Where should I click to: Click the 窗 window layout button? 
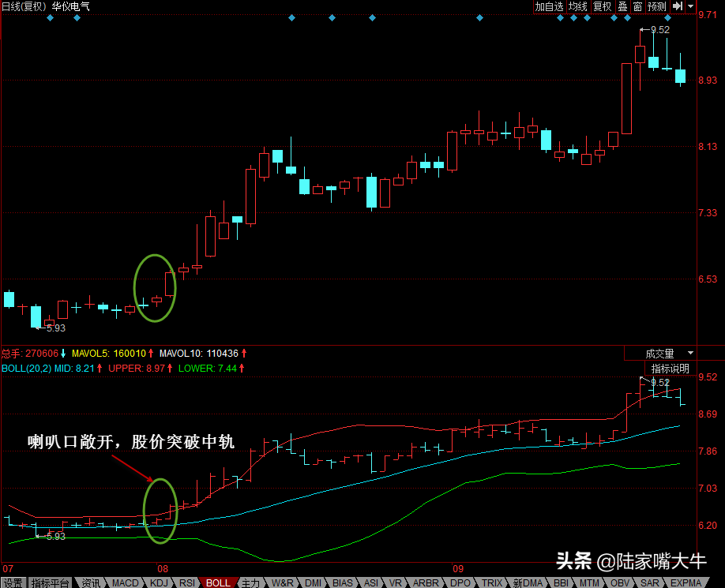(637, 6)
